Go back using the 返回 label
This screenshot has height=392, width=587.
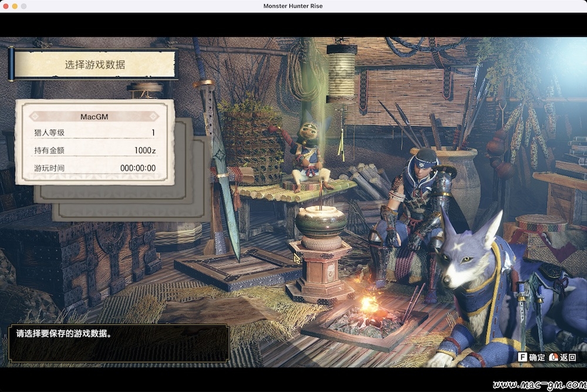568,357
